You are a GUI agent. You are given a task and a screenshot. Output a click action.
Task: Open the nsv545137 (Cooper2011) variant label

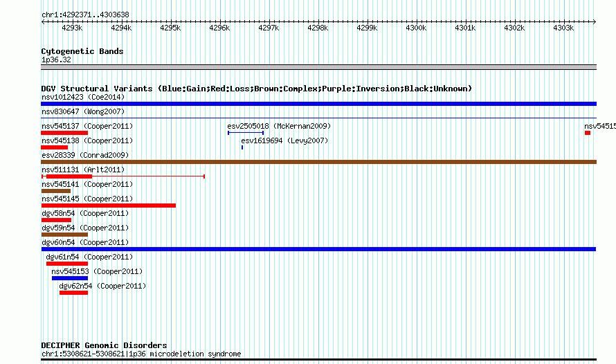click(87, 126)
